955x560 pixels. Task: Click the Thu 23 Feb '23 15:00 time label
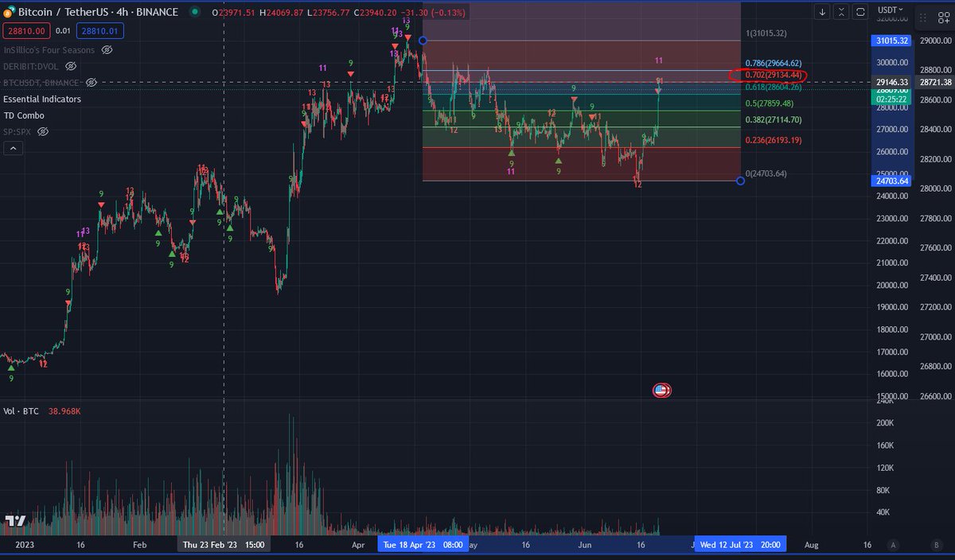tap(223, 545)
